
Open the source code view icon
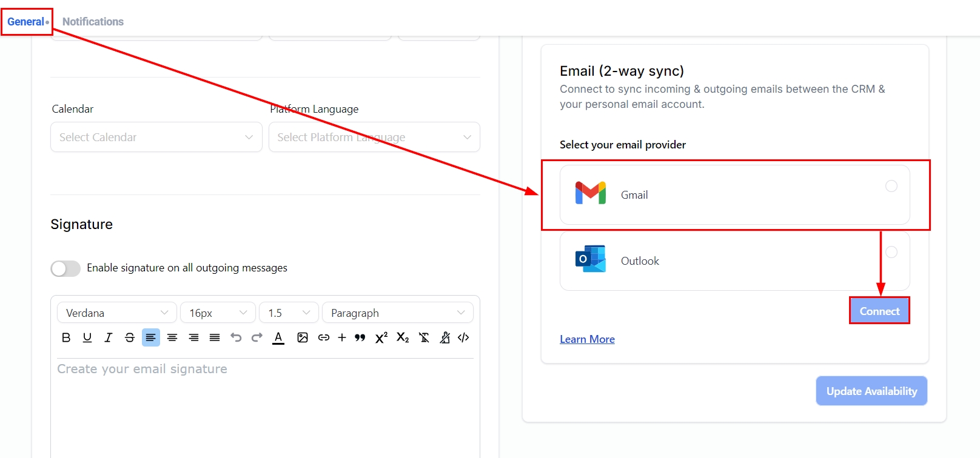coord(463,337)
